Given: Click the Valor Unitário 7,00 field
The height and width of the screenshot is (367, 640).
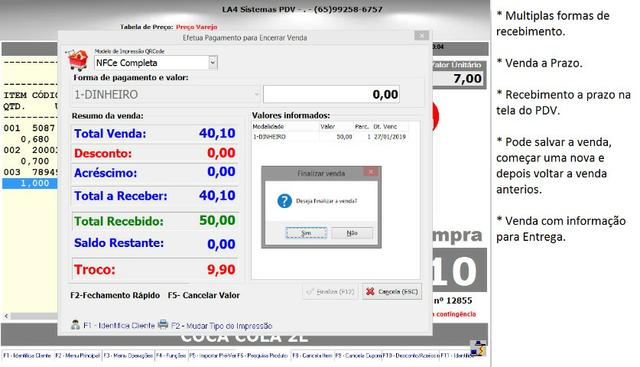Looking at the screenshot, I should tap(459, 78).
